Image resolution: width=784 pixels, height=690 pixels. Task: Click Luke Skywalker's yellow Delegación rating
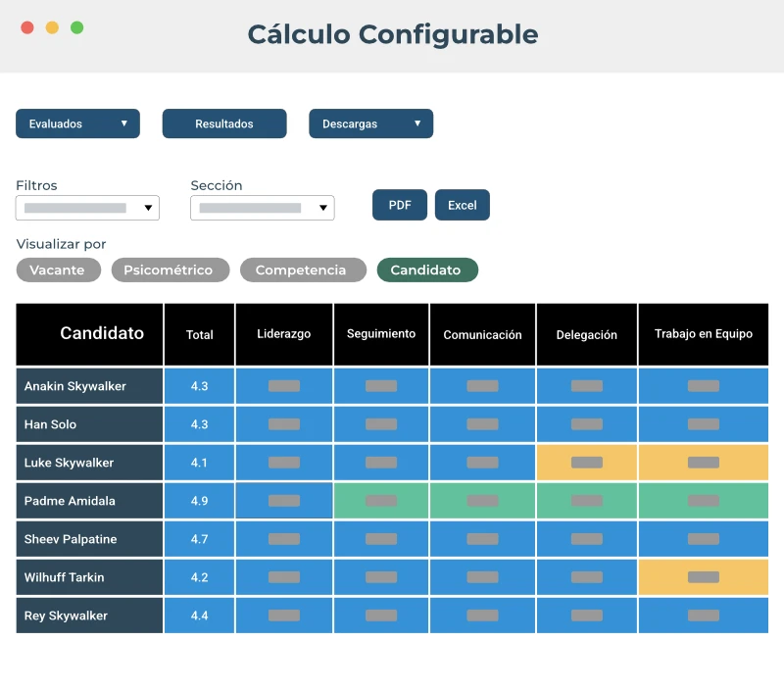[x=586, y=462]
